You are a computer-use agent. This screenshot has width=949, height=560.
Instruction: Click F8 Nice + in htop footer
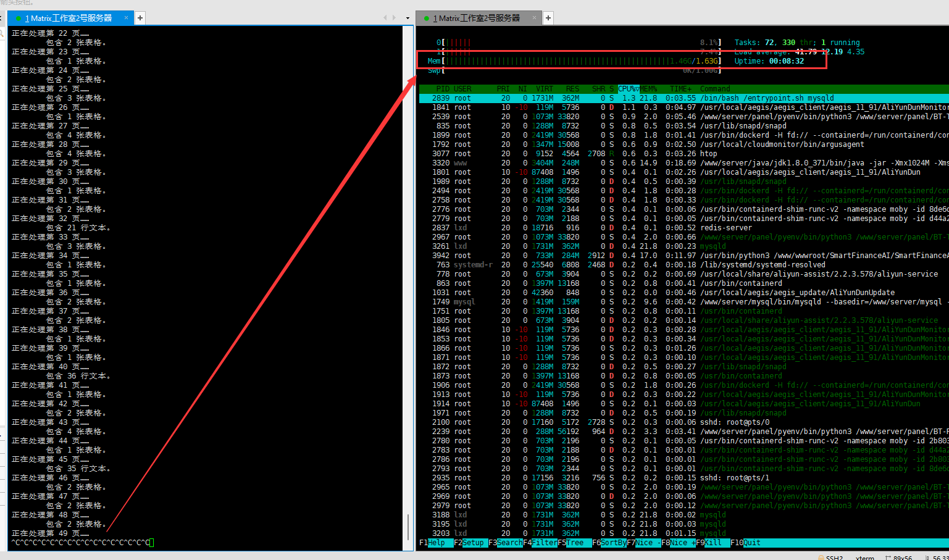click(679, 543)
